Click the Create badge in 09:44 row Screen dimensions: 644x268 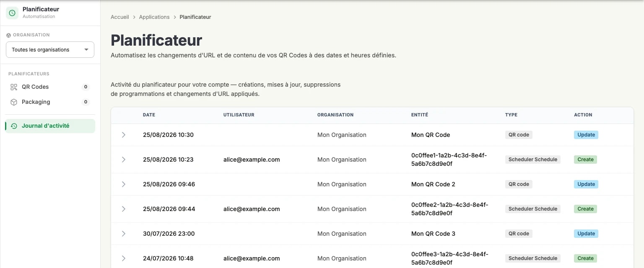[x=585, y=209]
